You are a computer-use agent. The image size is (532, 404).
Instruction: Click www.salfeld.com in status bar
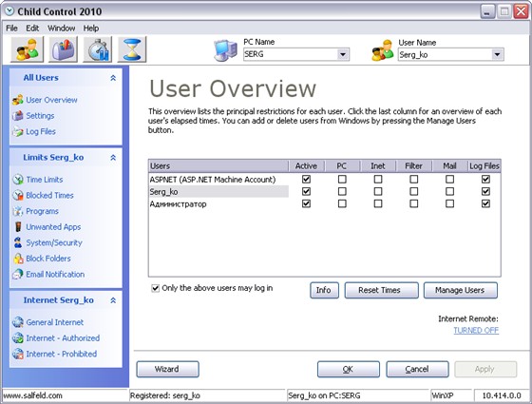coord(32,395)
